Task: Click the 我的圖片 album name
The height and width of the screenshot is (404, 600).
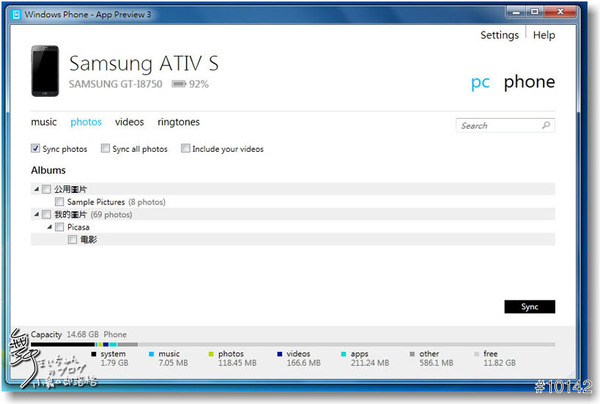Action: click(x=70, y=215)
